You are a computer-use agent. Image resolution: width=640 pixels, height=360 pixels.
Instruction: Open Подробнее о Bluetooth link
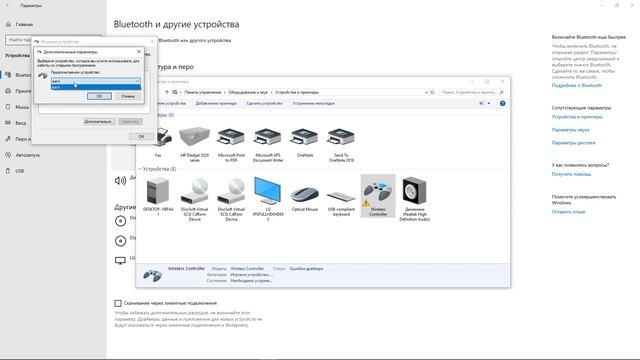coord(576,86)
